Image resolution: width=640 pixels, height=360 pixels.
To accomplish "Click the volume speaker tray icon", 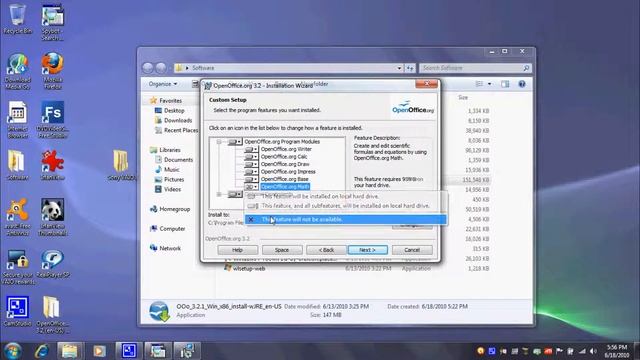I will click(x=593, y=351).
